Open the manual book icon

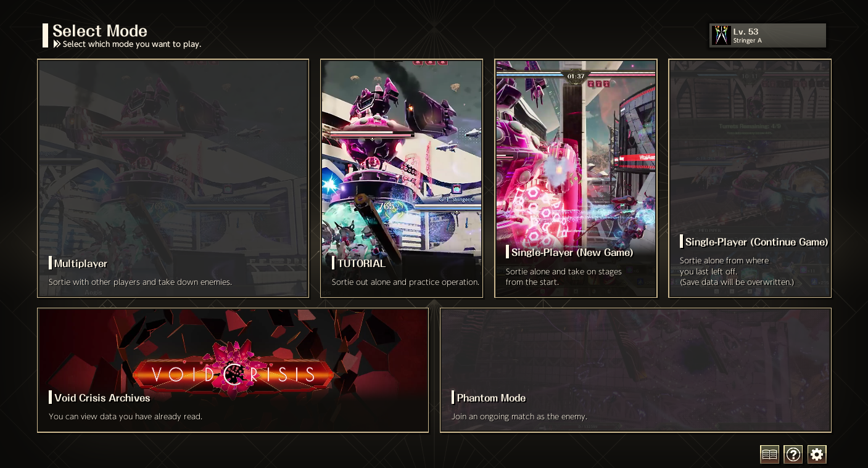[x=769, y=454]
